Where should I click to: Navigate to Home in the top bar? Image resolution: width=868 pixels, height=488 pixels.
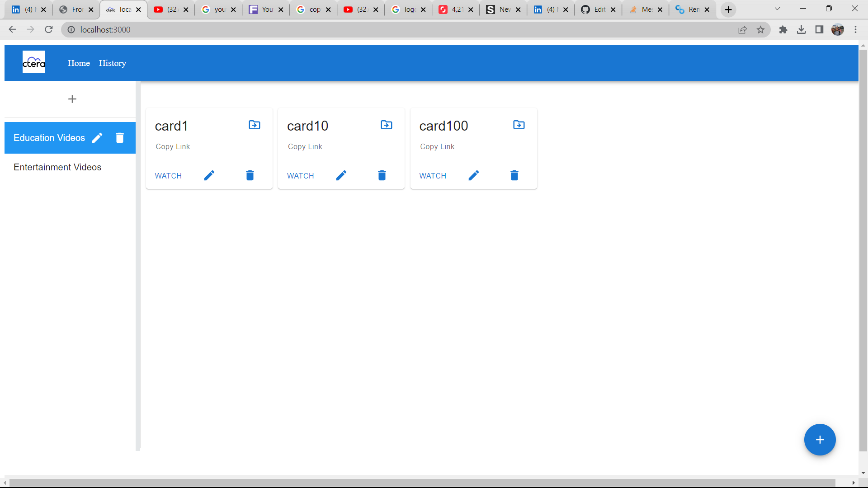tap(79, 63)
